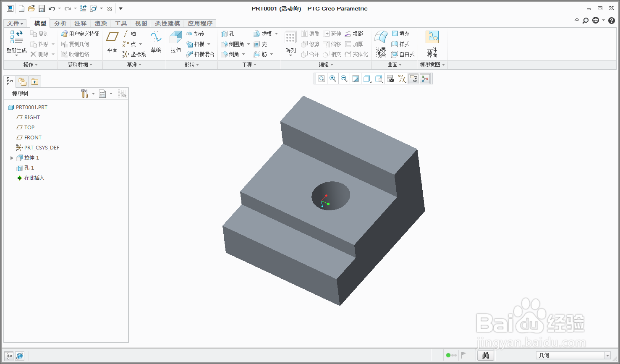Image resolution: width=620 pixels, height=364 pixels.
Task: Toggle the web browser display in status bar
Action: point(20,356)
